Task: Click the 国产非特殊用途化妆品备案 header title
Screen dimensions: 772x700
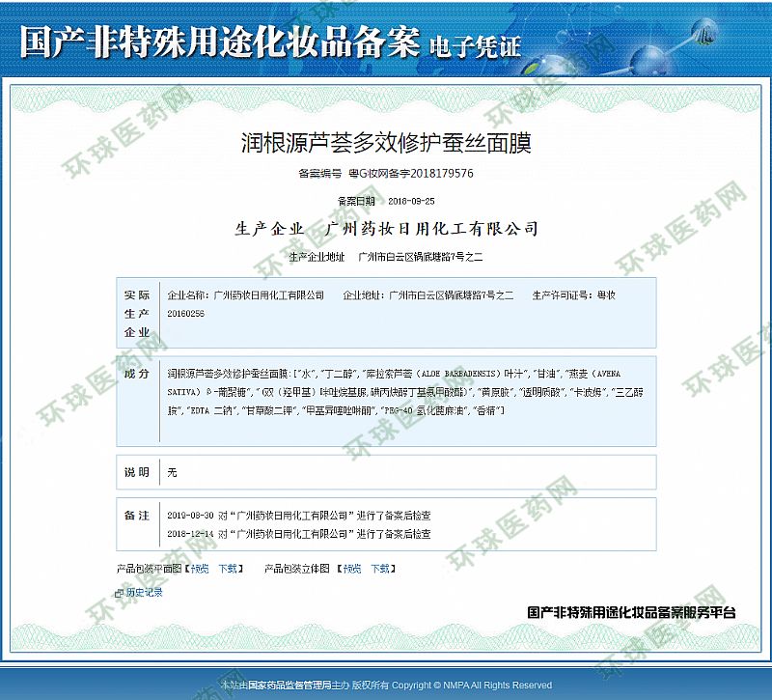Action: coord(219,42)
